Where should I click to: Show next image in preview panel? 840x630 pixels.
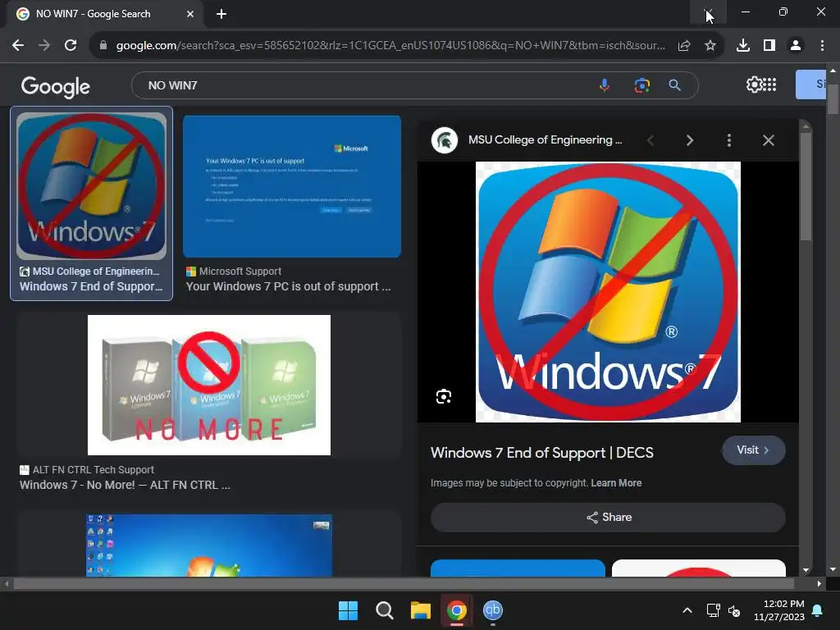click(689, 140)
